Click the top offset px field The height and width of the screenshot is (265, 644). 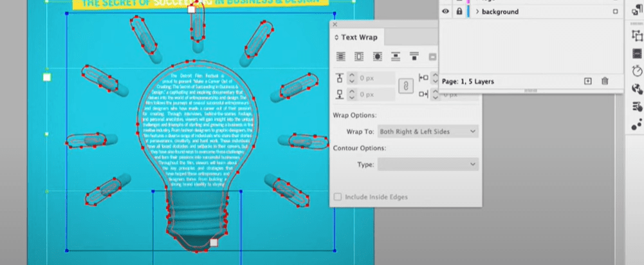point(376,78)
